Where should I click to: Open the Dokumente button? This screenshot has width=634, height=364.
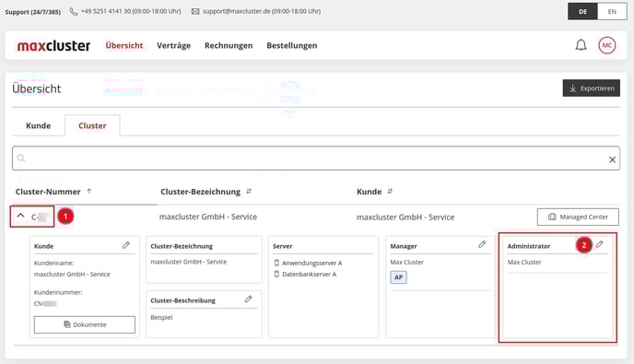85,324
